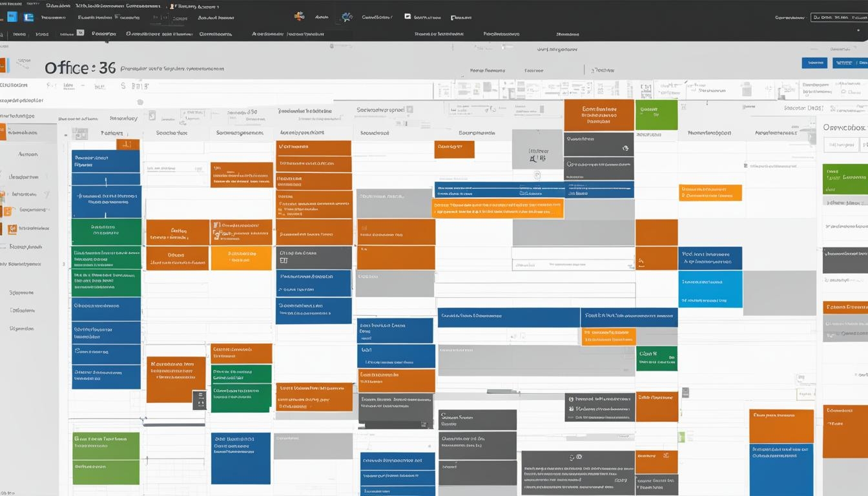This screenshot has width=868, height=496.
Task: Select the bright cyan block
Action: coord(710,289)
